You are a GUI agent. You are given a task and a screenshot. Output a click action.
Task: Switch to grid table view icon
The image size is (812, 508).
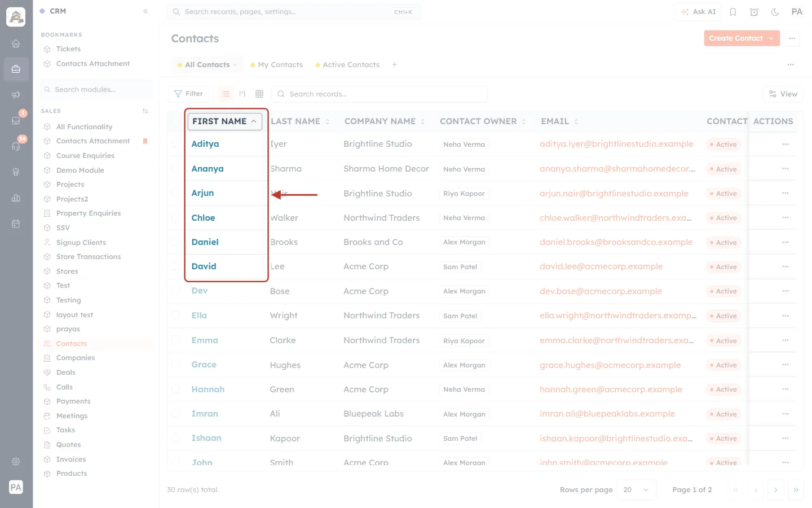tap(259, 94)
